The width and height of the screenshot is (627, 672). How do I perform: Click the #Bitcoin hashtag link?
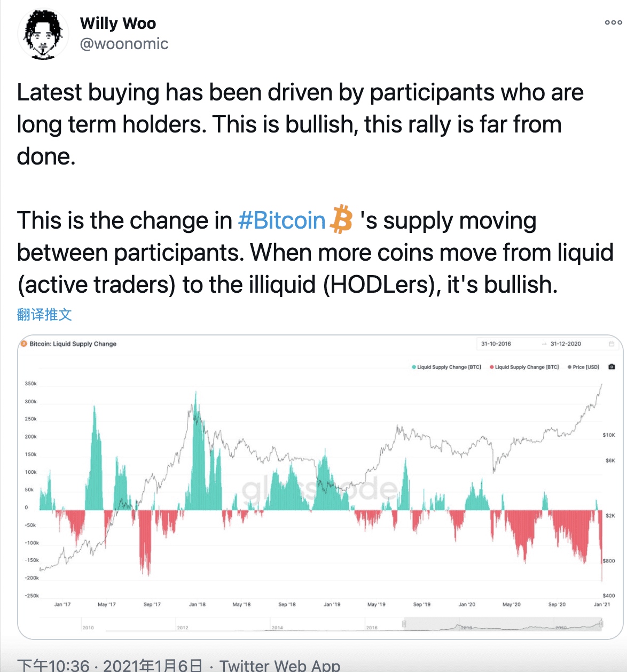[281, 220]
